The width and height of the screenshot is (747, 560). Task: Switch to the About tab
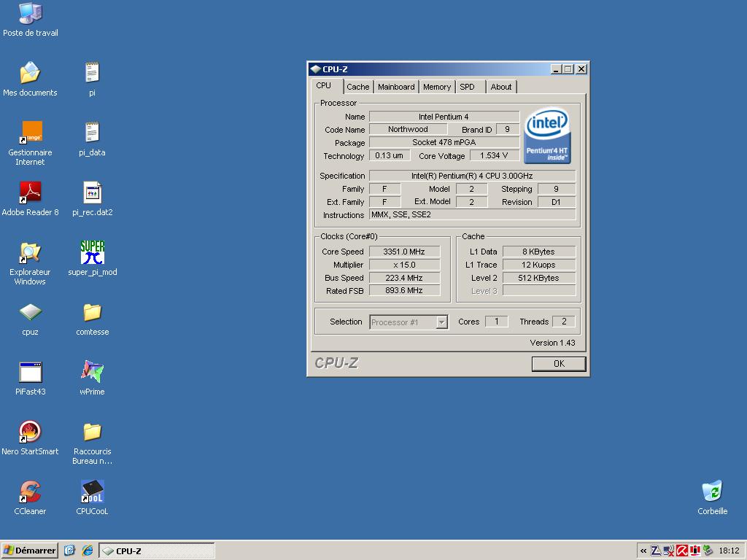[501, 87]
